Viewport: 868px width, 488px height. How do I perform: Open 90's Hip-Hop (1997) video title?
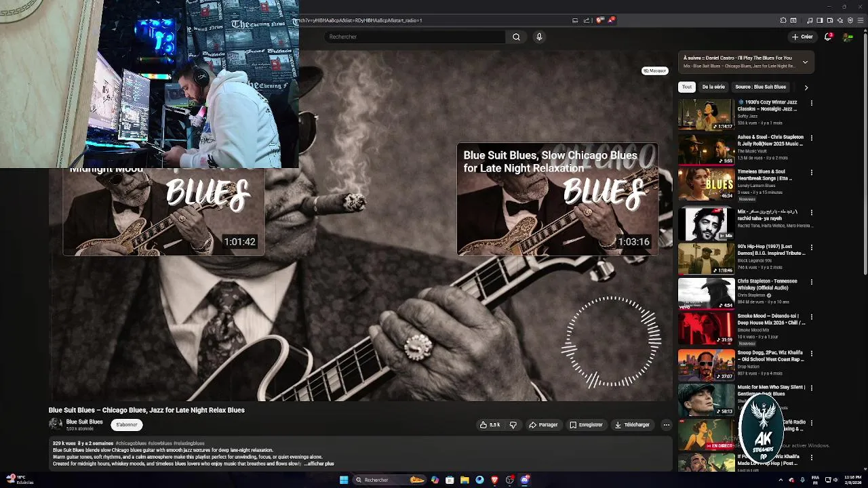[771, 249]
